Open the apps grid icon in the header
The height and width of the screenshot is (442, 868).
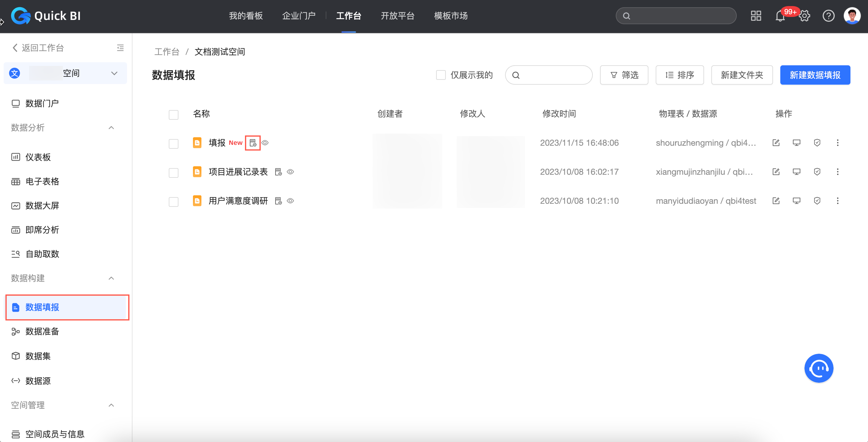point(756,16)
